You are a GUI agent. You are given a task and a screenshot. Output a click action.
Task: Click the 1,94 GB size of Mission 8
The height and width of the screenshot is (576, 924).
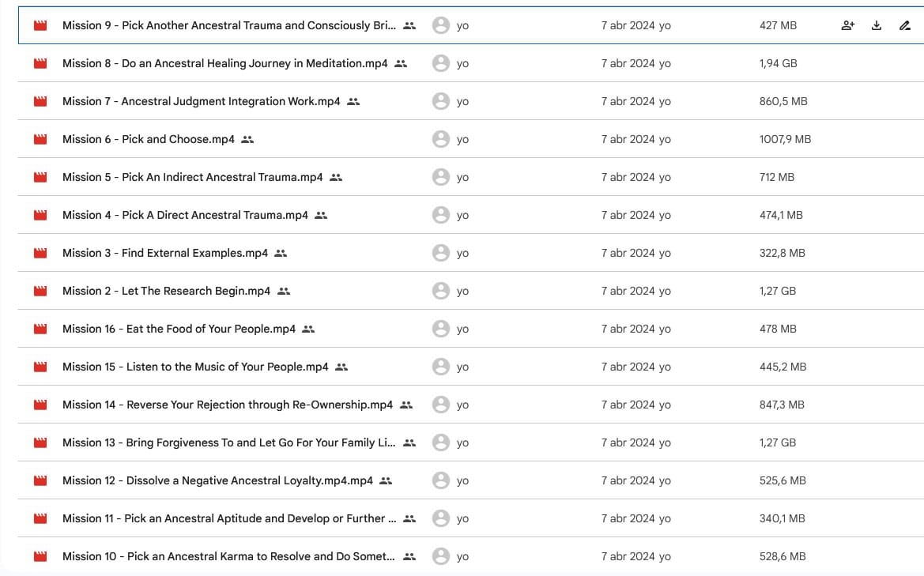778,63
